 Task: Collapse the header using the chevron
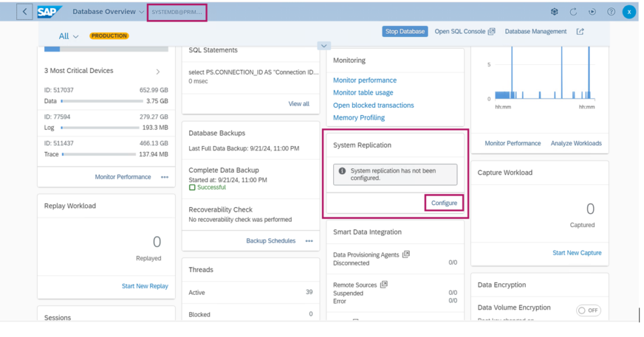point(323,46)
